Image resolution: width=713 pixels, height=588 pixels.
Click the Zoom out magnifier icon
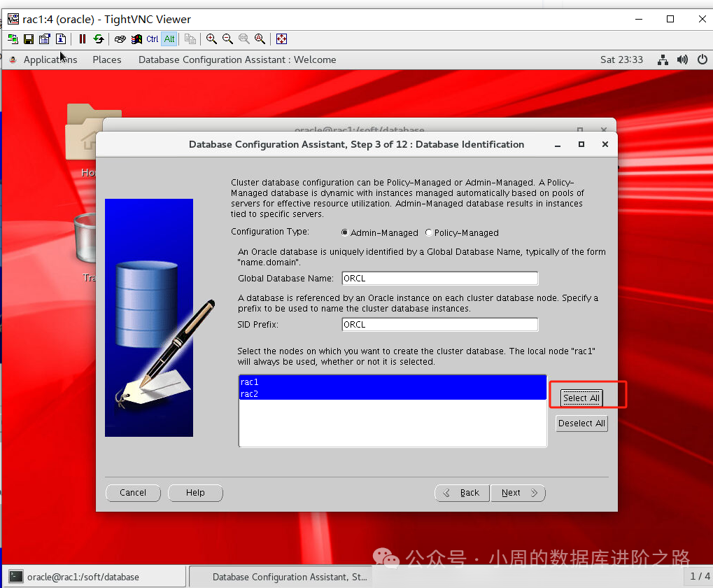[228, 39]
